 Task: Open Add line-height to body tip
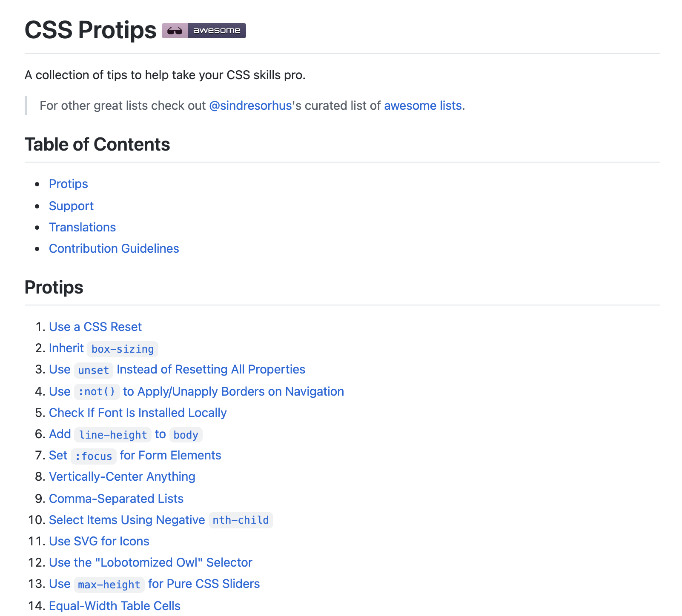pos(126,434)
